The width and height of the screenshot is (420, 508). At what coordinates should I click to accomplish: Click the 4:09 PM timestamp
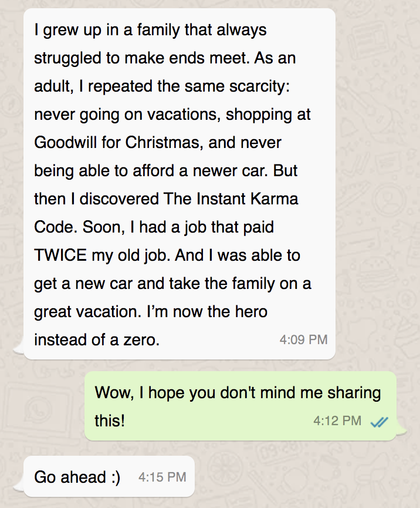pos(303,340)
